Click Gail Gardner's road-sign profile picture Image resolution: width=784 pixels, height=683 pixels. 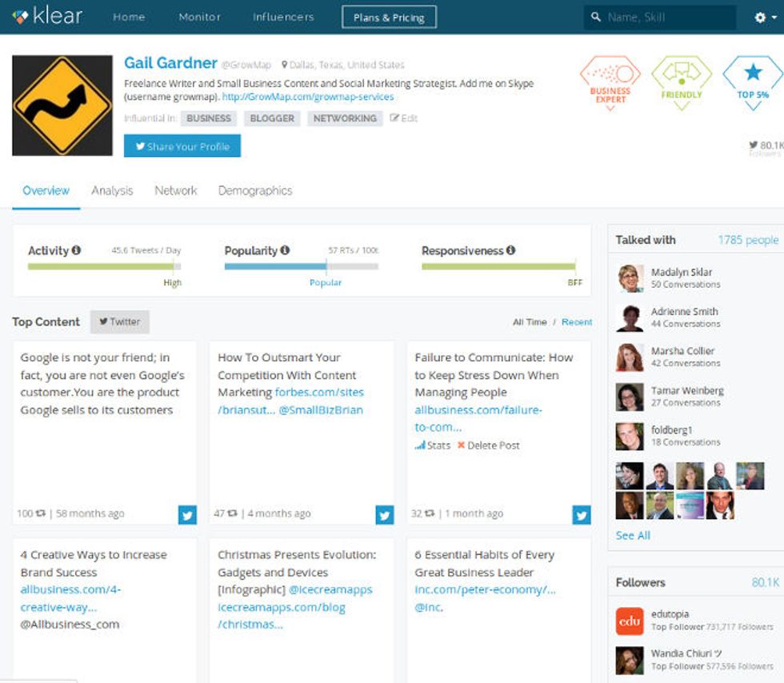(62, 106)
